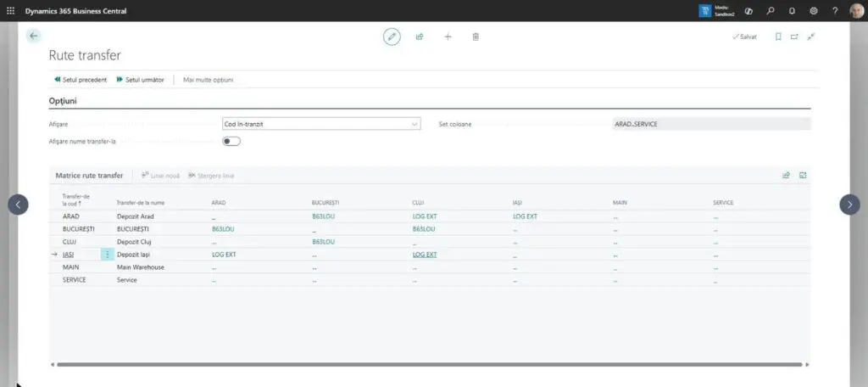868x387 pixels.
Task: Click B63LOU in BUCUREȘTI row ARAD column
Action: click(x=223, y=229)
